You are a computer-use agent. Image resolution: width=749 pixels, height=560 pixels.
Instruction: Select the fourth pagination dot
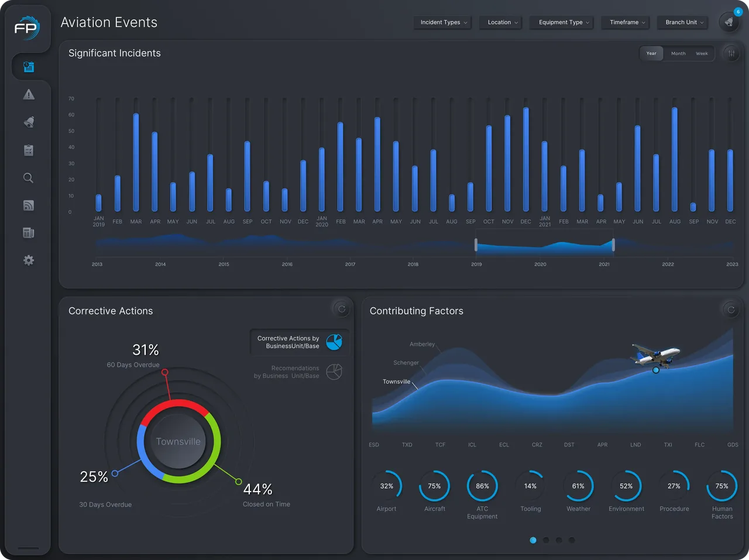pos(572,540)
